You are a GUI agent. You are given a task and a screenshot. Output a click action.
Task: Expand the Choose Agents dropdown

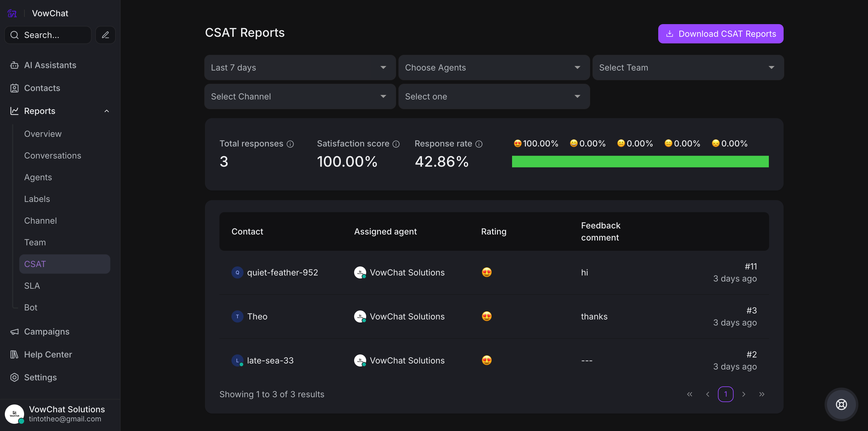tap(494, 68)
